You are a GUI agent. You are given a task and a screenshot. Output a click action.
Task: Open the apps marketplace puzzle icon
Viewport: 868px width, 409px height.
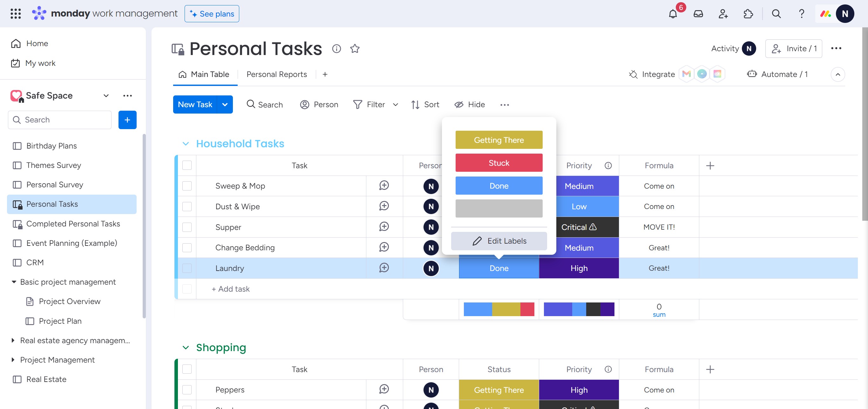[748, 14]
